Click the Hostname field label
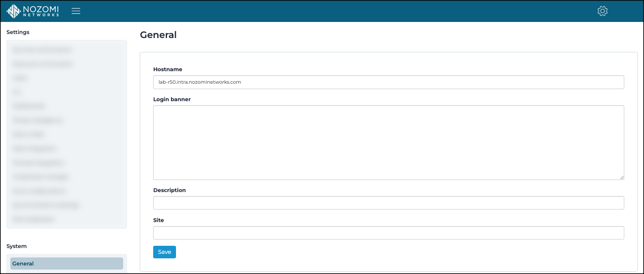Image resolution: width=644 pixels, height=274 pixels. (x=167, y=69)
